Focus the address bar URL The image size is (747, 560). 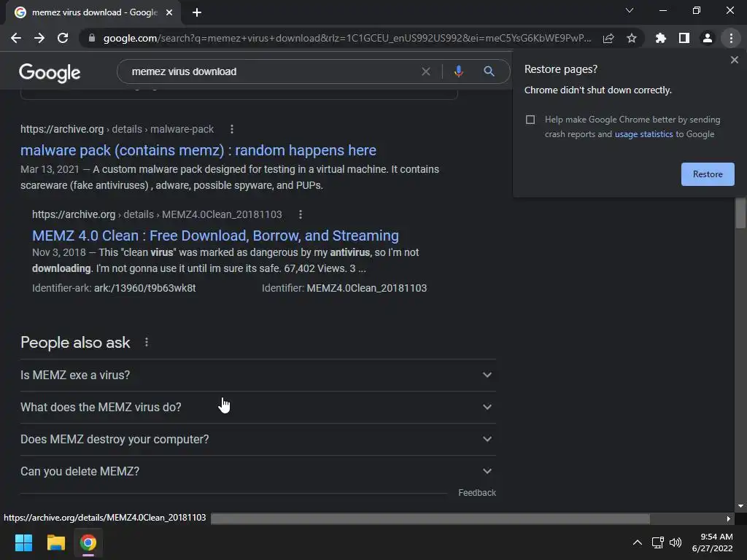click(347, 38)
